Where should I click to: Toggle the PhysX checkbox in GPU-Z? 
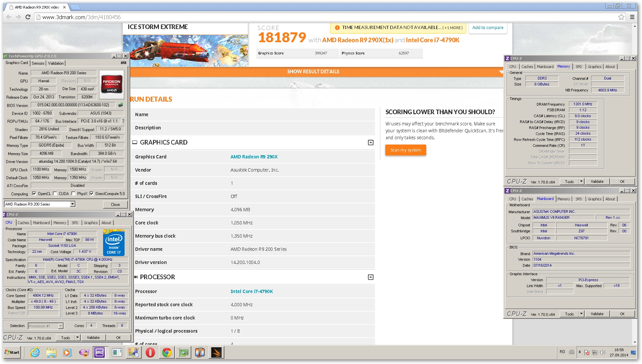pos(73,194)
